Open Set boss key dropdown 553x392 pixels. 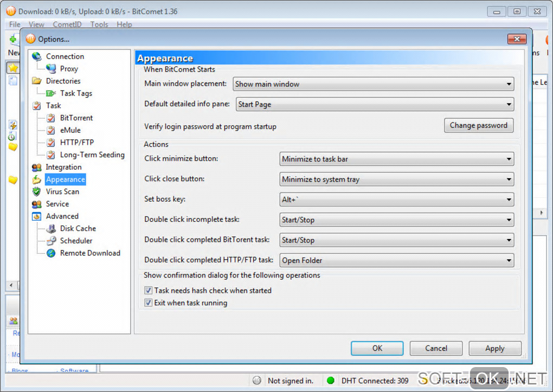[x=397, y=200]
